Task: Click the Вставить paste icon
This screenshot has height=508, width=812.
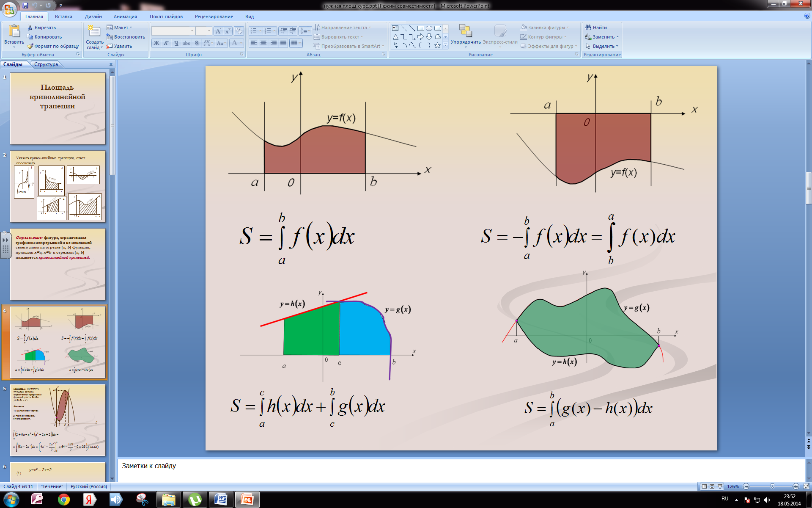Action: [14, 32]
